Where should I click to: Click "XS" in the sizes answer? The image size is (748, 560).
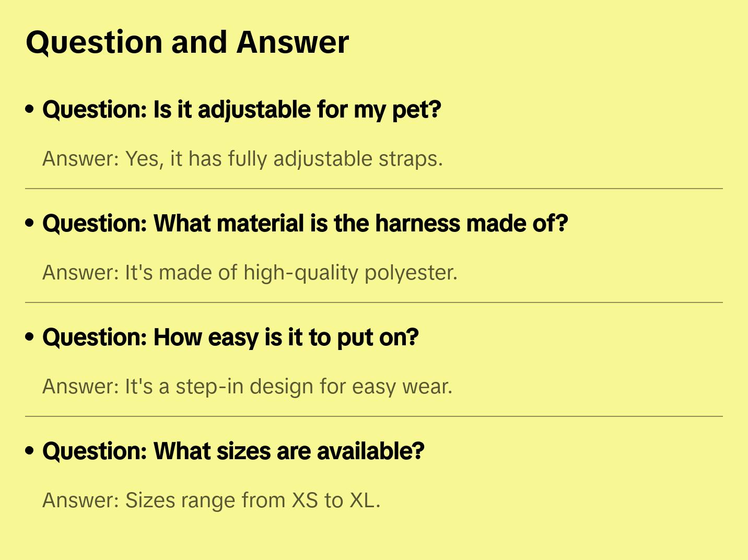pos(305,500)
